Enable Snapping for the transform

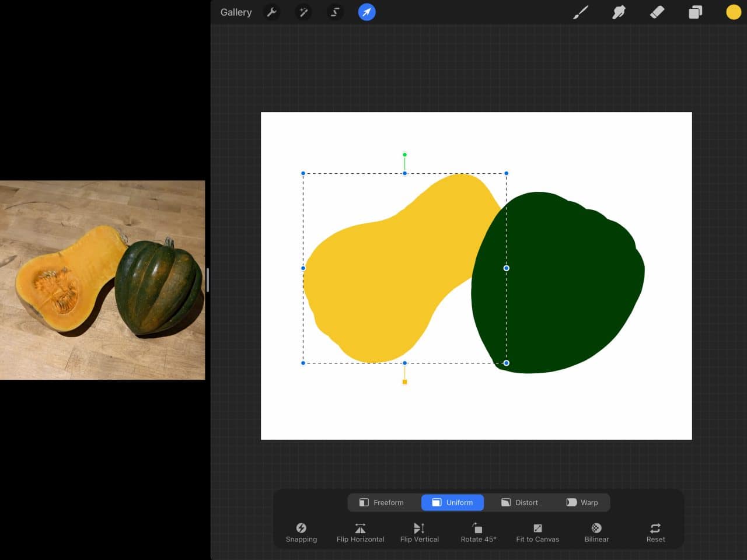click(x=301, y=532)
